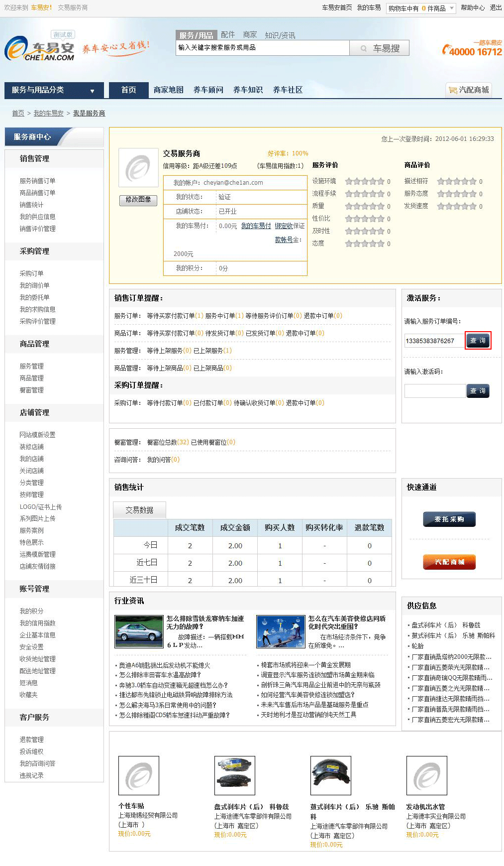
Task: Open 退款管理 in the sidebar
Action: [x=31, y=740]
